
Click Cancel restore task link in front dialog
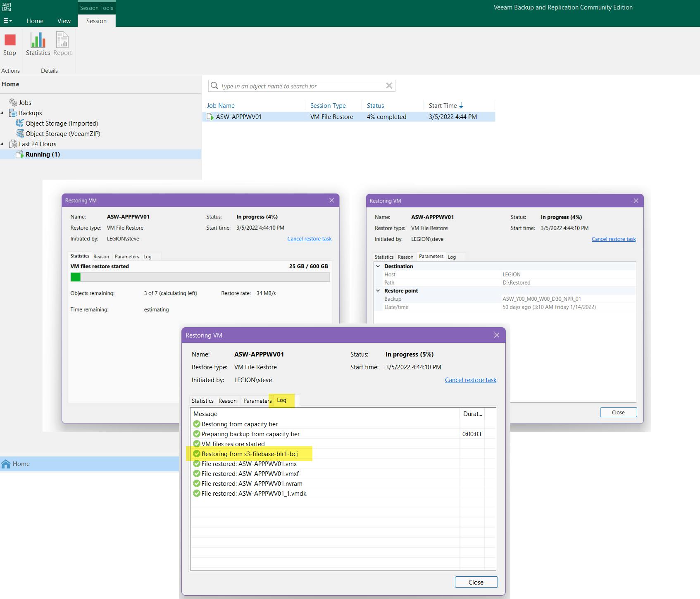click(470, 380)
